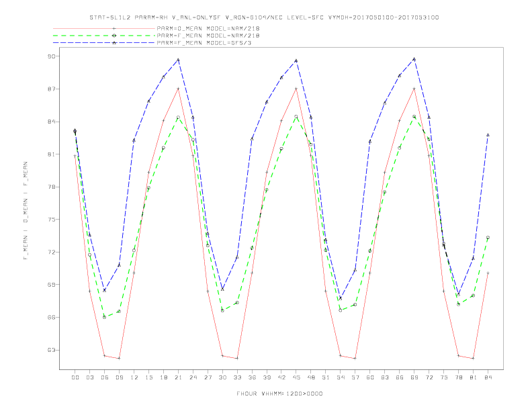532x411 pixels.
Task: Select legend text PARM=O_MEAN MODEL=NAM/218
Action: coord(208,28)
